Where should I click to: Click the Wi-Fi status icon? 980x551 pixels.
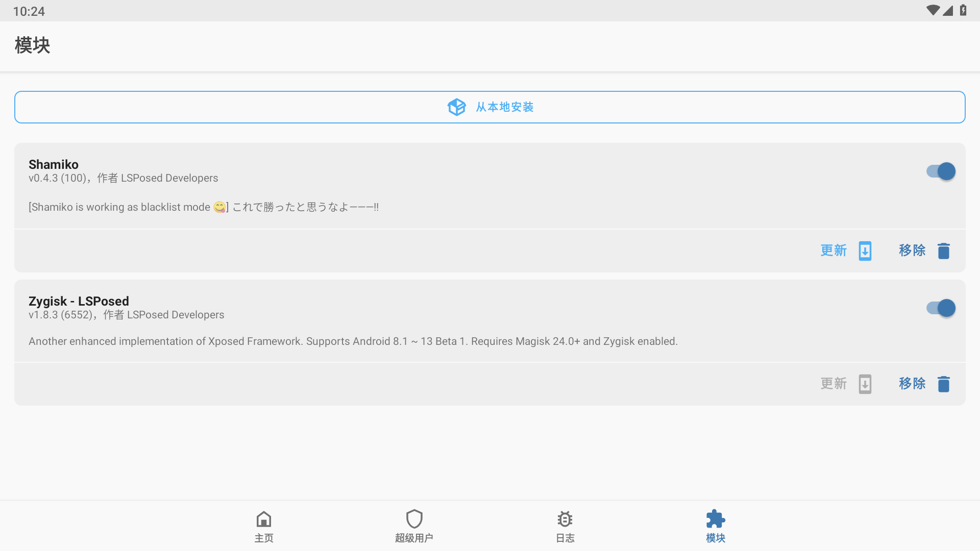933,10
